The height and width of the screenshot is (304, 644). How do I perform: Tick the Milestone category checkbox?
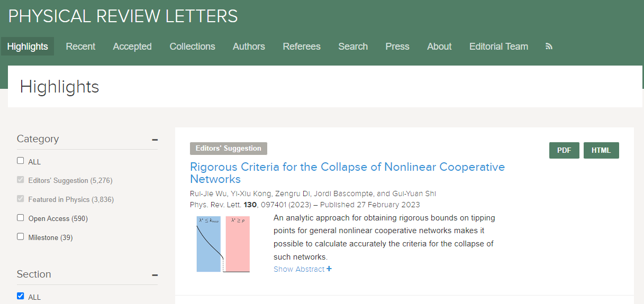click(21, 237)
